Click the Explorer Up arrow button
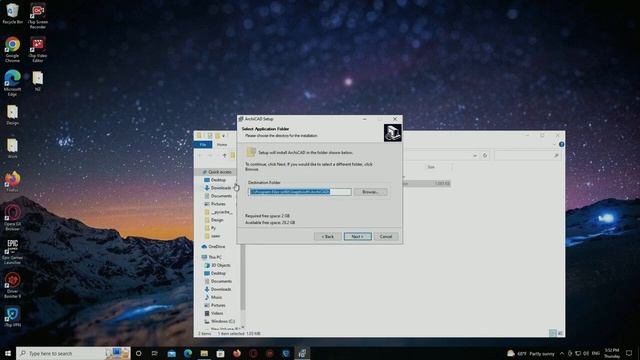The width and height of the screenshot is (640, 360). 224,156
